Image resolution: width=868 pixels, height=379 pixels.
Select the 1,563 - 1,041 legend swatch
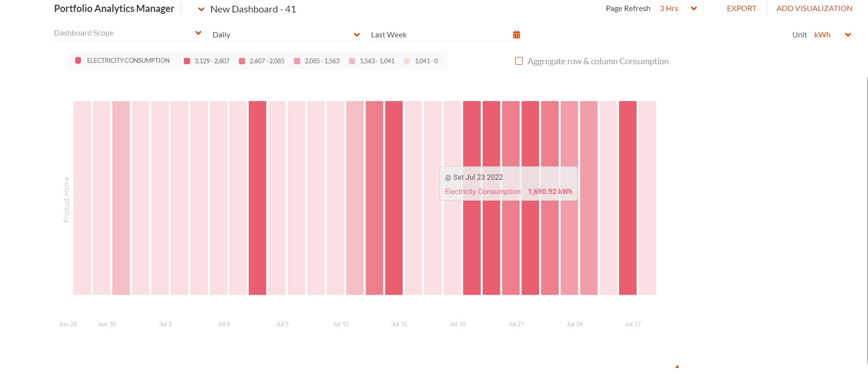[x=352, y=61]
